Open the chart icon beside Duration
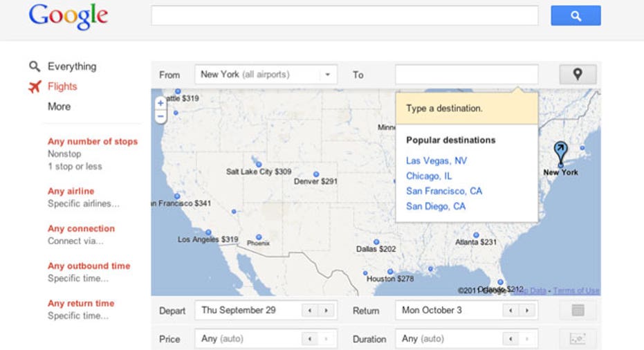This screenshot has width=644, height=350. (x=578, y=339)
